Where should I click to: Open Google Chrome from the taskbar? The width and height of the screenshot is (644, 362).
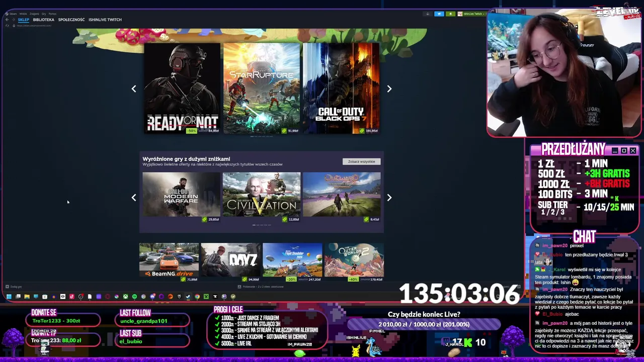pyautogui.click(x=197, y=297)
